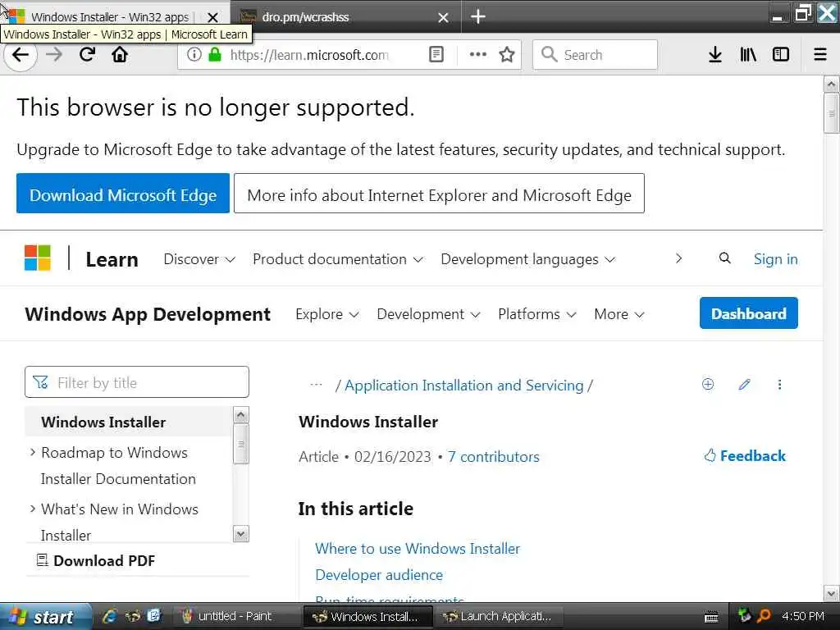
Task: Open the browser home page
Action: (x=120, y=54)
